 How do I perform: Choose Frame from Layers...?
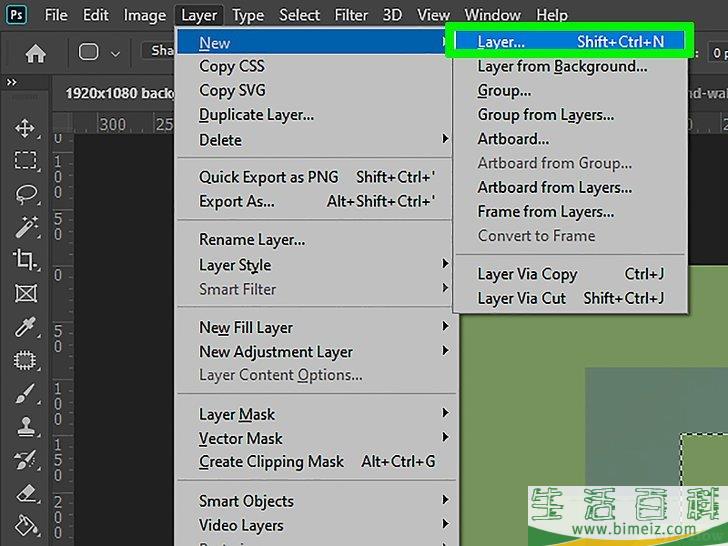point(570,211)
